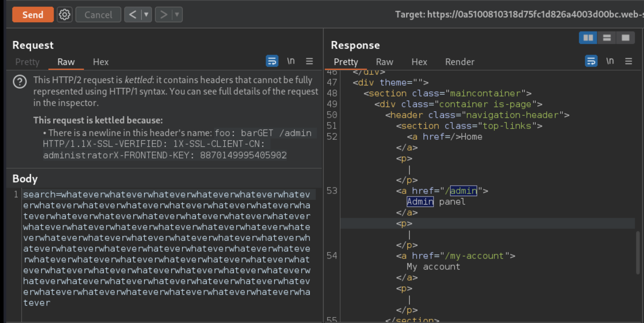This screenshot has height=323, width=644.
Task: Switch Request view to Pretty tab
Action: click(27, 62)
